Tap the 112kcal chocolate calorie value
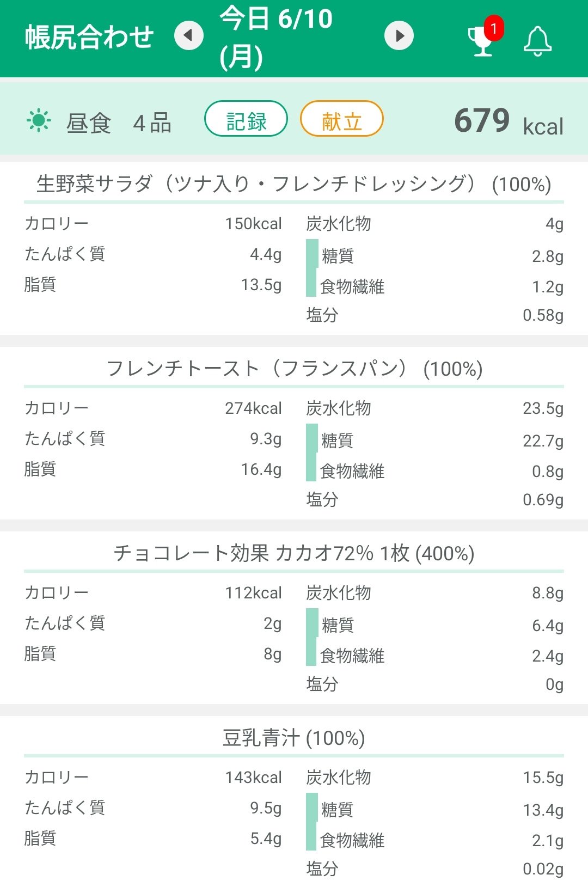This screenshot has height=887, width=588. click(253, 593)
